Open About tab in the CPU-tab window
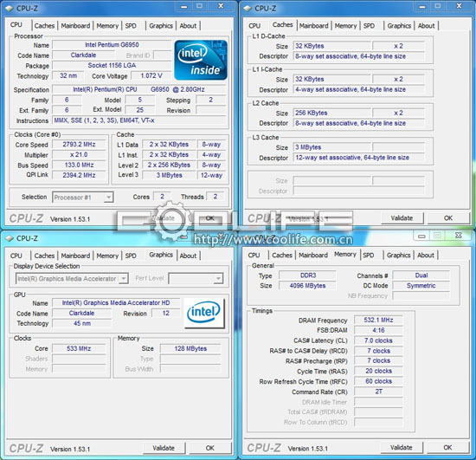The height and width of the screenshot is (460, 476). (188, 26)
